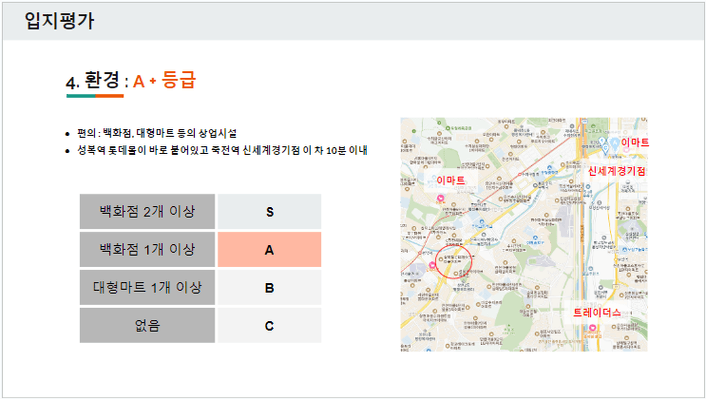Screen dimensions: 706x399
Task: Click the pink marker beneath 트레이더스 label
Action: (x=593, y=327)
